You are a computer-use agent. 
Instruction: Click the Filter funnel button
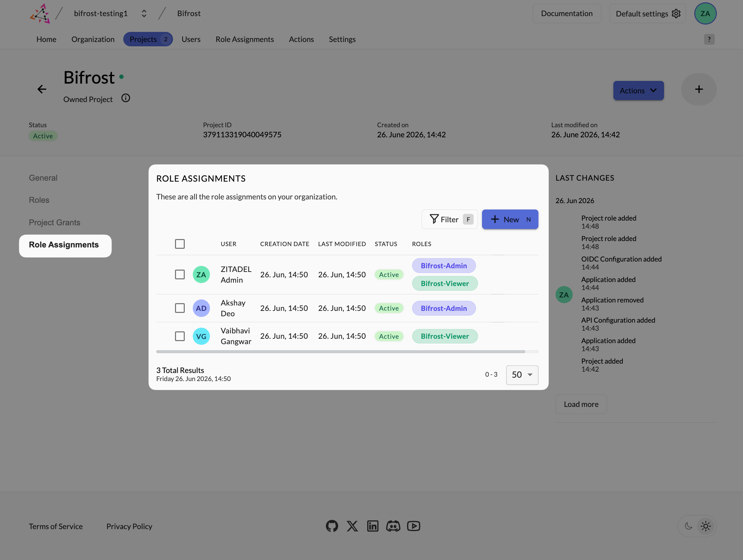[449, 220]
